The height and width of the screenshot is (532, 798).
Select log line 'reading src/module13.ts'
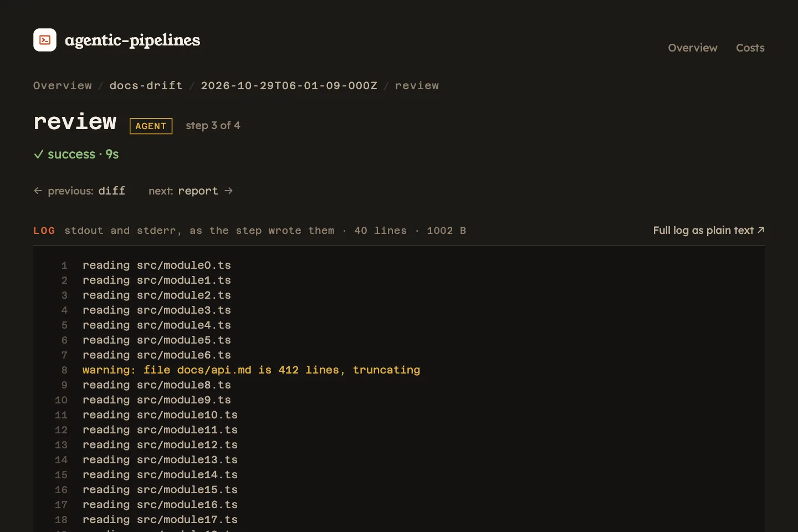pyautogui.click(x=160, y=460)
